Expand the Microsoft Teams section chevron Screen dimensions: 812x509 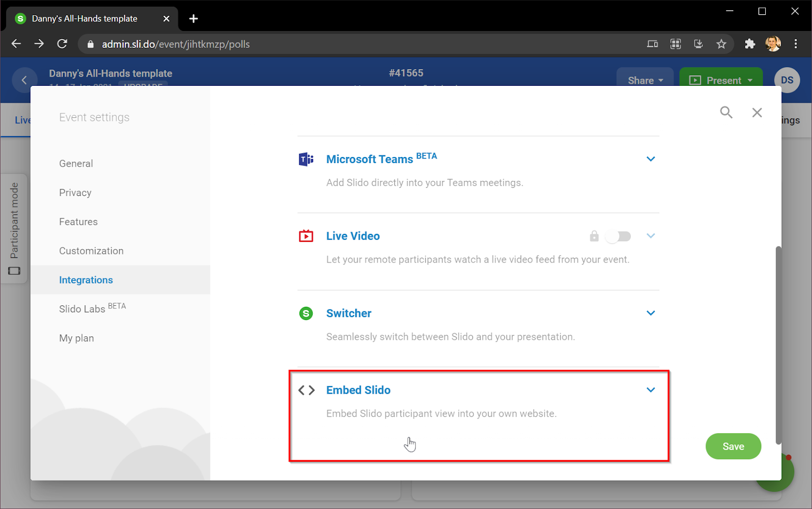(651, 159)
